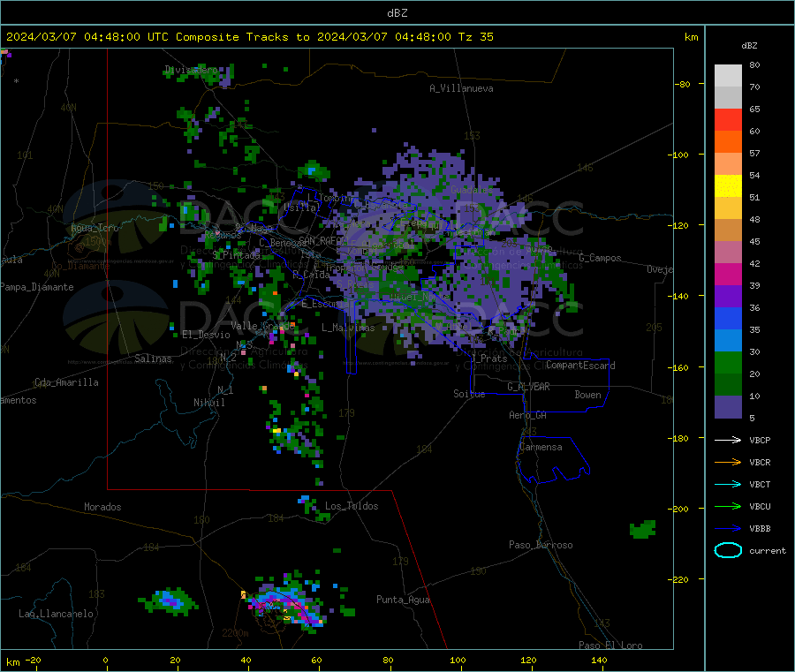Click the Bowen map label
795x672 pixels.
pyautogui.click(x=587, y=394)
